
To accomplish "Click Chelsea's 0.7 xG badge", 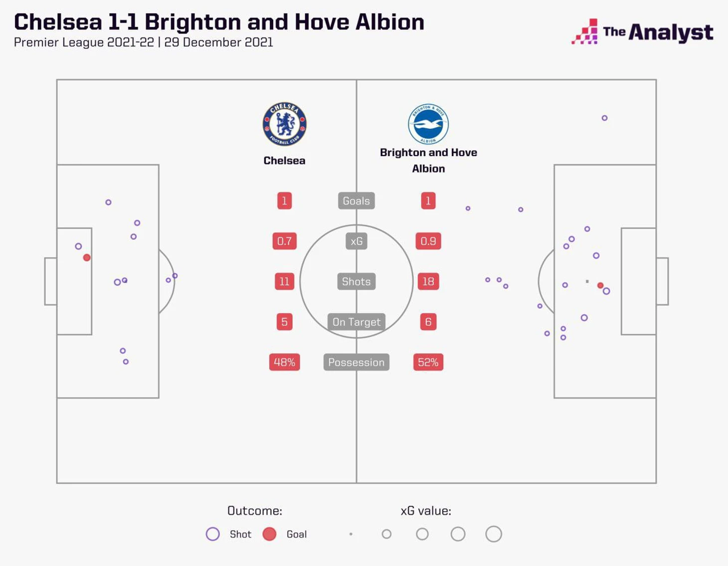I will coord(284,241).
